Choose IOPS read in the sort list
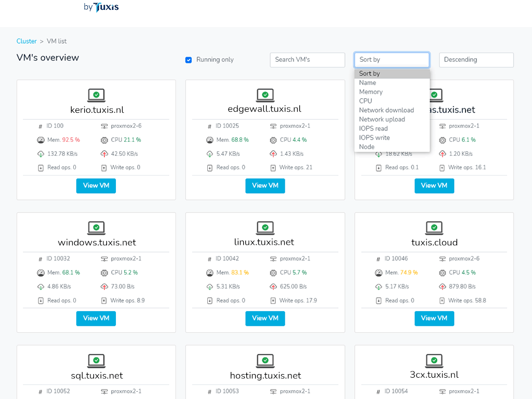This screenshot has height=399, width=532. pyautogui.click(x=392, y=129)
